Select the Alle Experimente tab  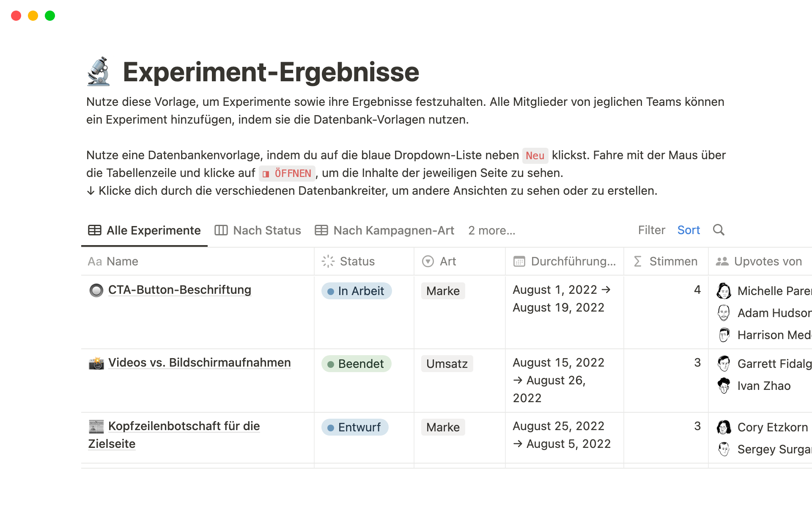145,230
